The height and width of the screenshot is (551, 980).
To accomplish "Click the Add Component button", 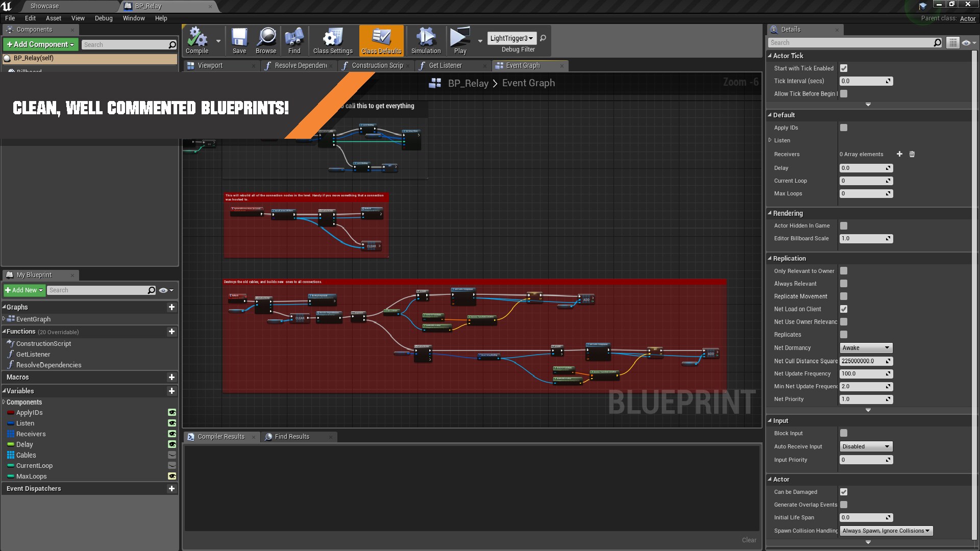I will (x=40, y=44).
